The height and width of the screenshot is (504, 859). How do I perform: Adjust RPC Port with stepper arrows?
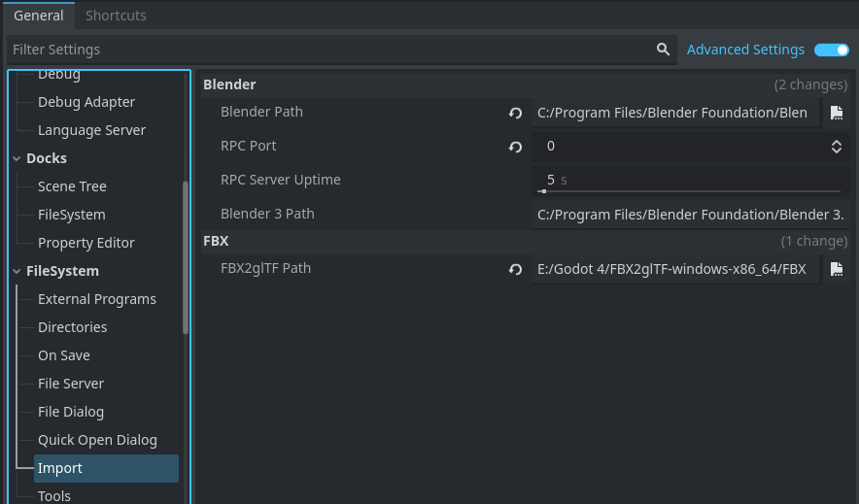pos(837,147)
